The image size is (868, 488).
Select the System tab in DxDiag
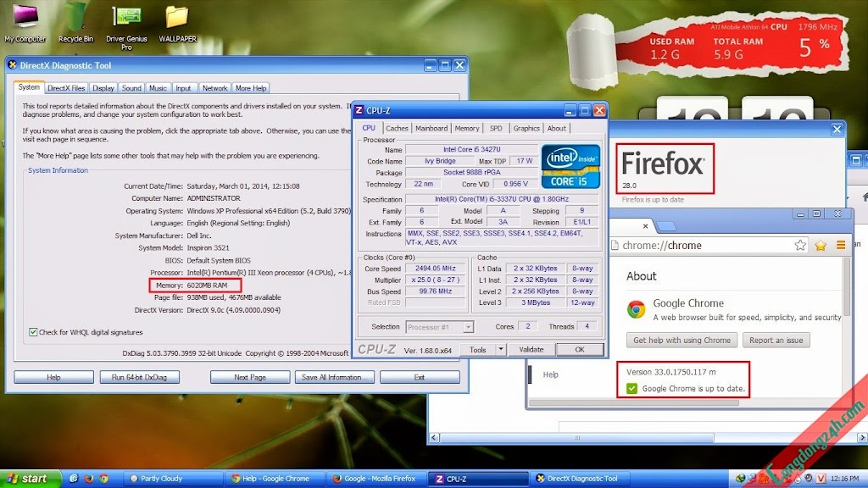pos(29,87)
